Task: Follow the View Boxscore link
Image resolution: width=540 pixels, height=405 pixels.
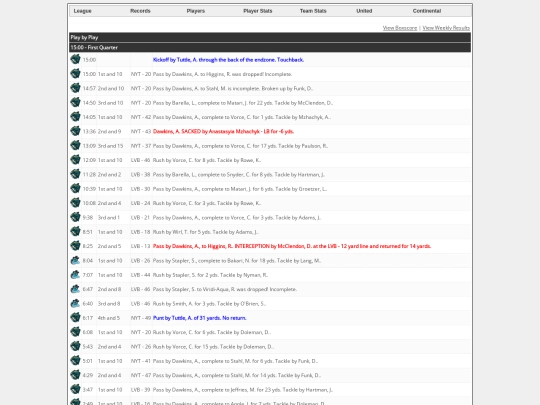Action: 400,28
